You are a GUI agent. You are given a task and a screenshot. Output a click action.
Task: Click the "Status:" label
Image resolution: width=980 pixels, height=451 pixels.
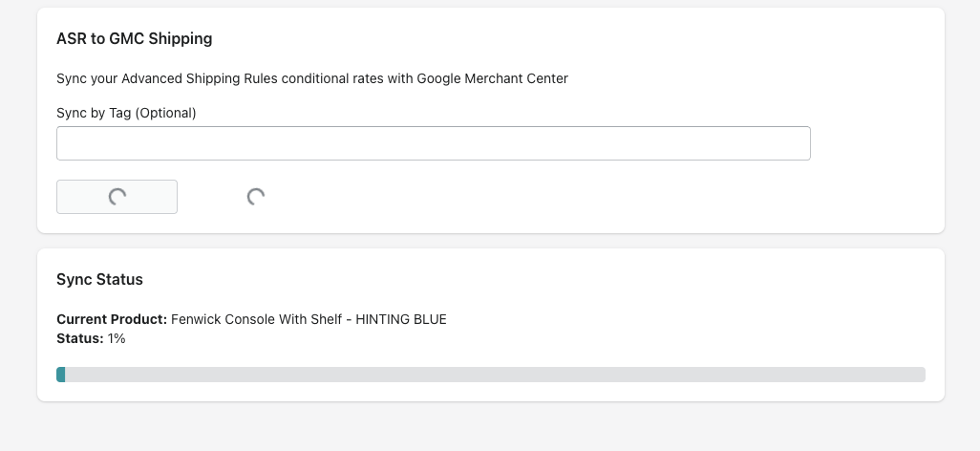80,338
